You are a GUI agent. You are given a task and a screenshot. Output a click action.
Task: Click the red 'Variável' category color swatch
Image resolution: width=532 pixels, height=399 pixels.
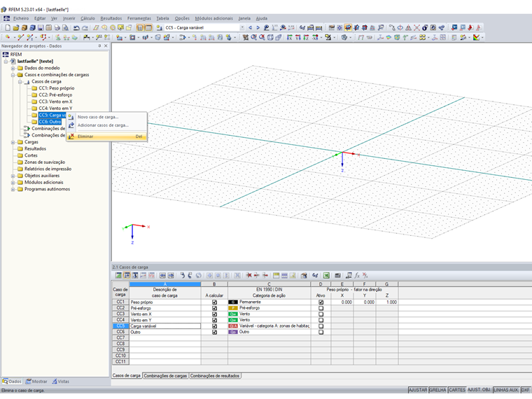point(232,326)
